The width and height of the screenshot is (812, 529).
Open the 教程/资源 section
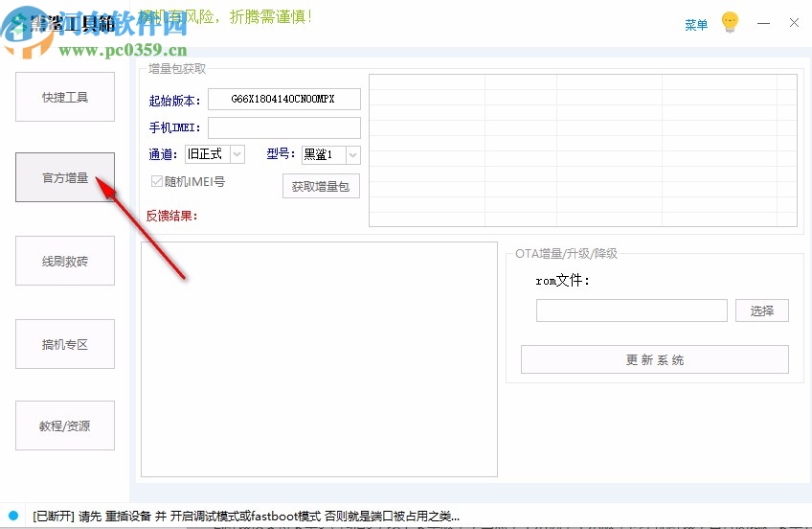pos(65,425)
